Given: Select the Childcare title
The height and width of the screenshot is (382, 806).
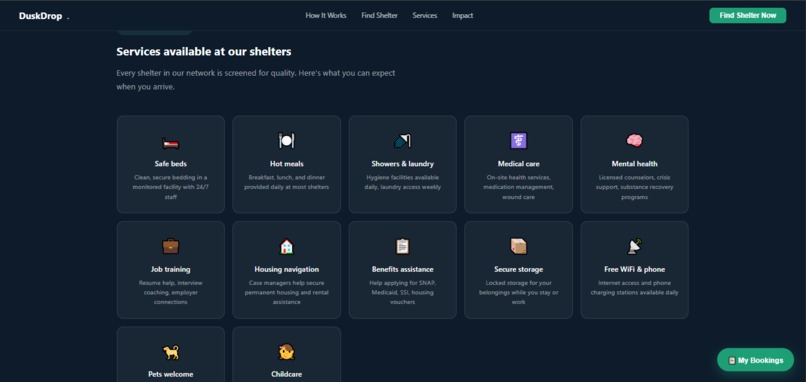Looking at the screenshot, I should pyautogui.click(x=286, y=374).
